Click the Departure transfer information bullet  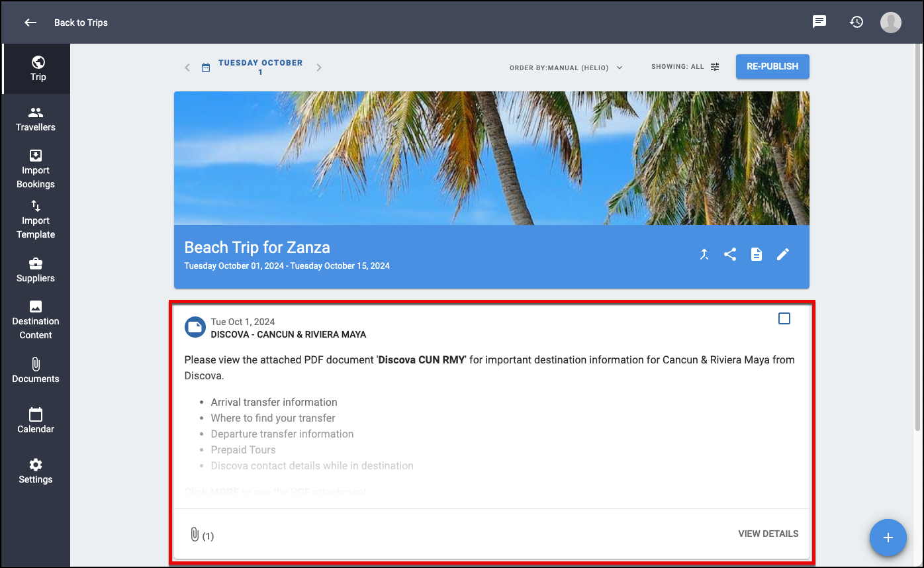pyautogui.click(x=283, y=434)
